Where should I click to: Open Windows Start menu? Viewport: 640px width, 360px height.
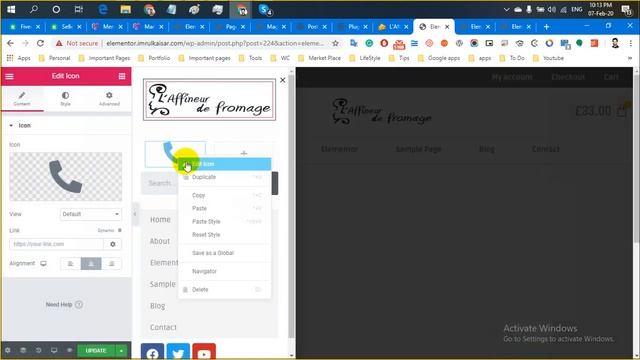coord(11,9)
